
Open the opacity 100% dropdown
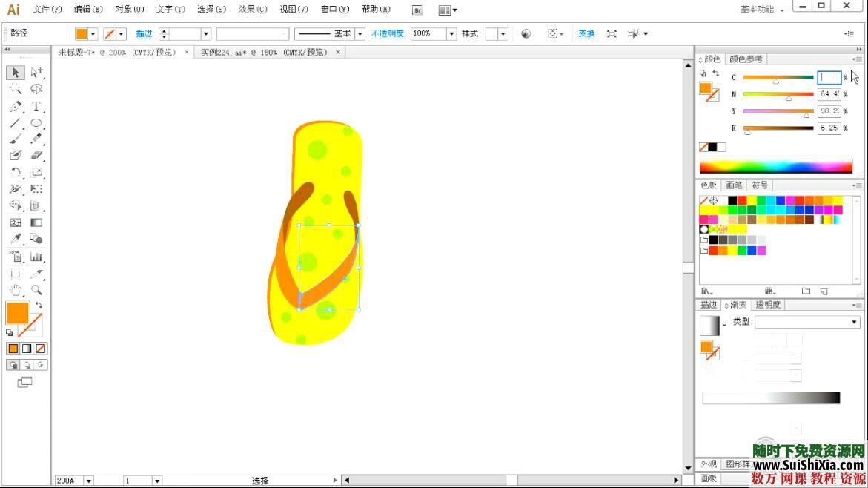point(451,34)
